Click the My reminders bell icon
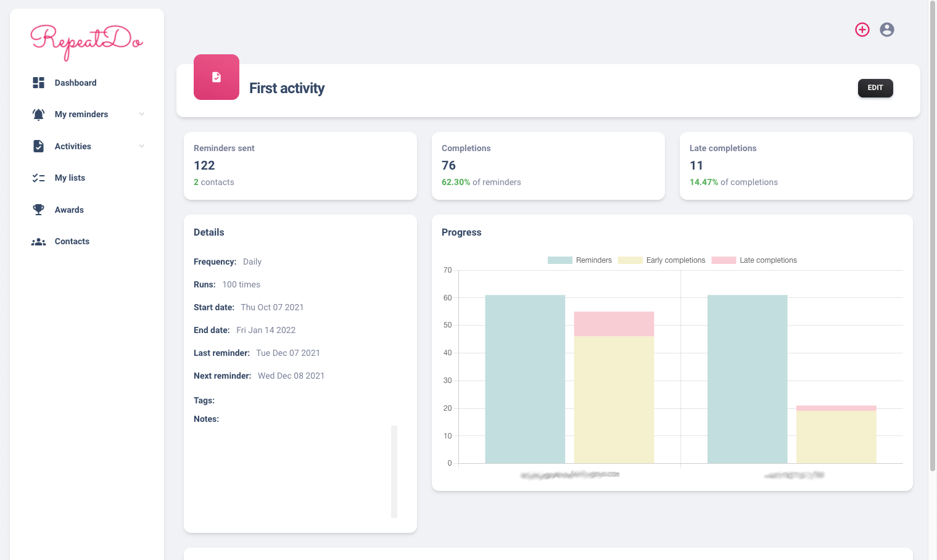 tap(39, 114)
